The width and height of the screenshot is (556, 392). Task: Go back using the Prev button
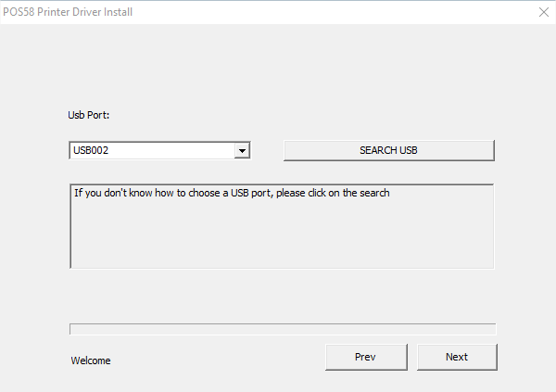365,357
